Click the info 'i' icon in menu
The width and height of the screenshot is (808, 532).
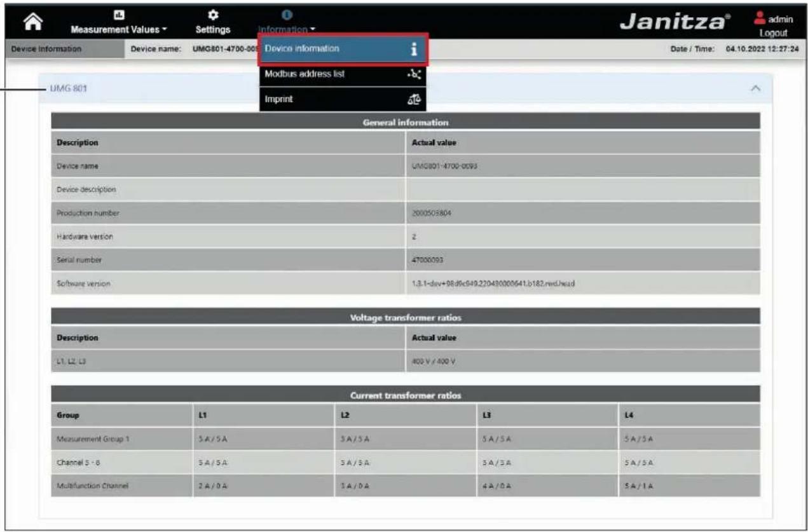coord(413,49)
